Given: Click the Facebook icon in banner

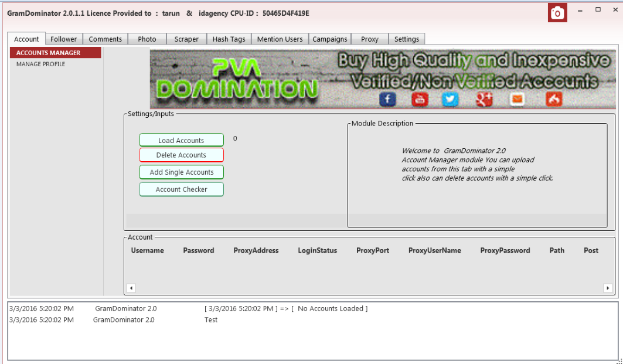Looking at the screenshot, I should click(387, 99).
